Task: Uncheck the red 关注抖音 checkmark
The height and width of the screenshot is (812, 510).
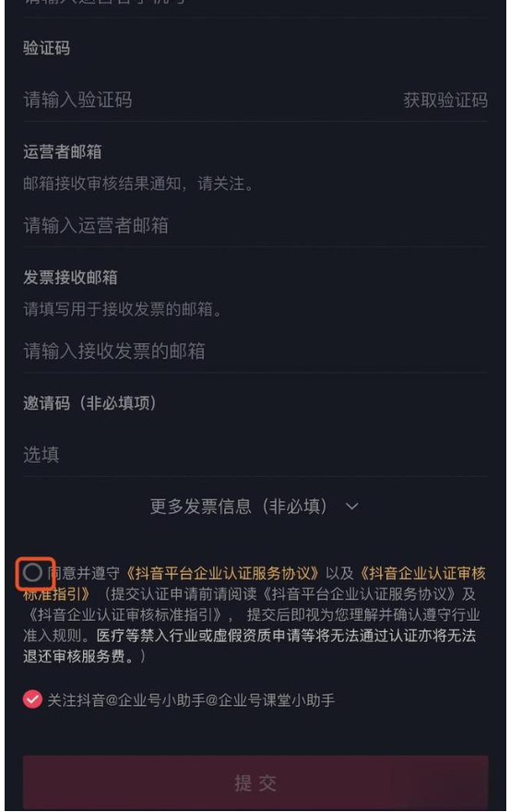Action: pyautogui.click(x=32, y=699)
